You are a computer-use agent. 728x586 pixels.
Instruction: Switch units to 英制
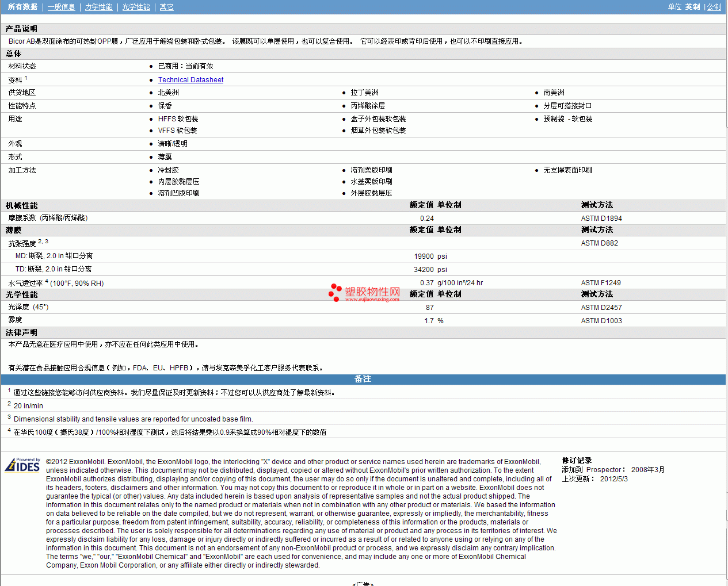(693, 7)
